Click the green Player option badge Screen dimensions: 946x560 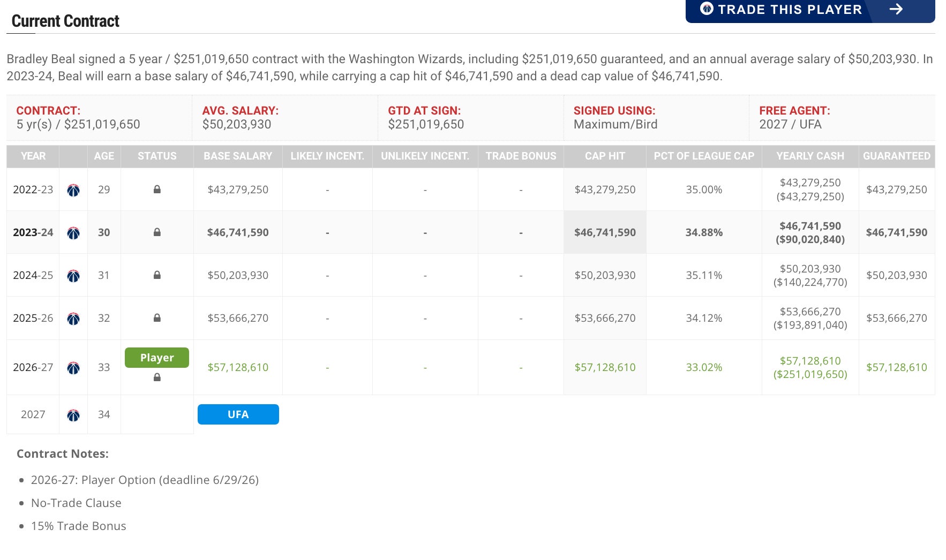(x=157, y=358)
